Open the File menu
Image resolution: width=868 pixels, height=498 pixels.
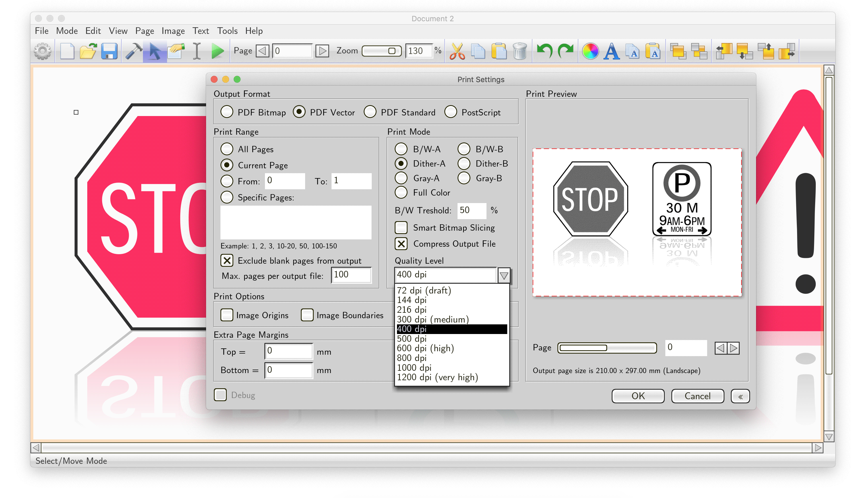[x=42, y=31]
